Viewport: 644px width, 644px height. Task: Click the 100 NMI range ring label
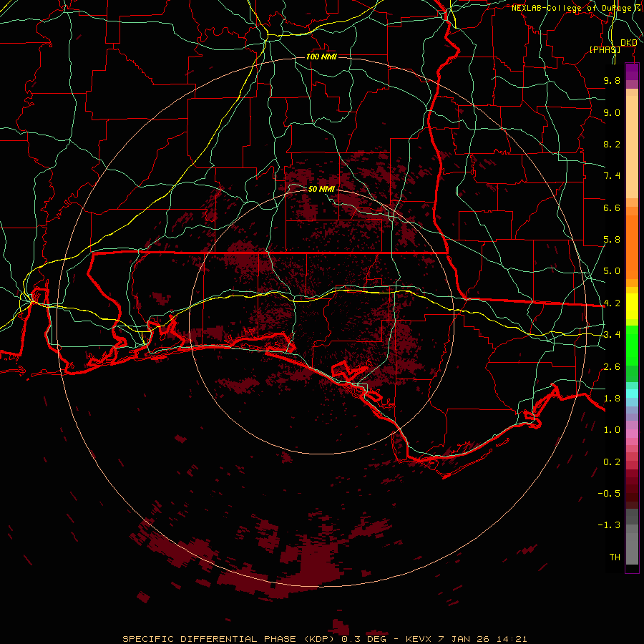321,57
